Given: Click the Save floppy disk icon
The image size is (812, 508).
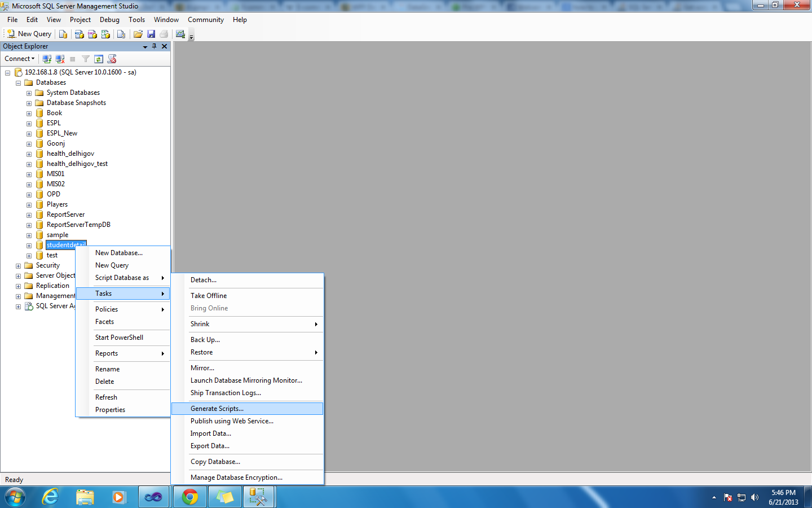Looking at the screenshot, I should click(x=151, y=34).
